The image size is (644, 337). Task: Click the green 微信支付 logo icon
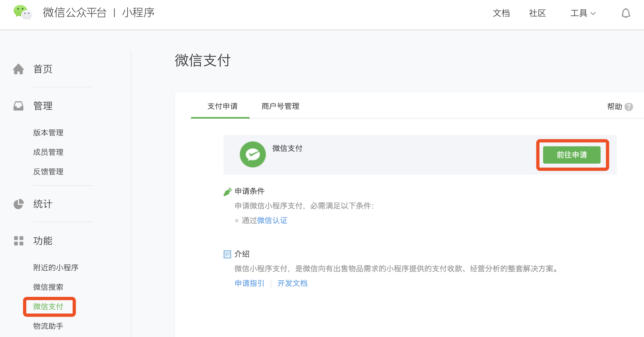(x=253, y=154)
